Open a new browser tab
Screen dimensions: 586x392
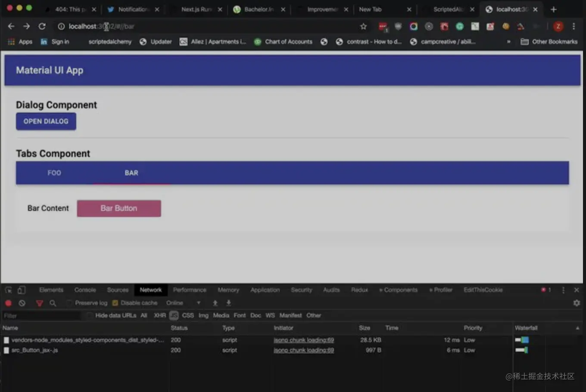pos(554,9)
